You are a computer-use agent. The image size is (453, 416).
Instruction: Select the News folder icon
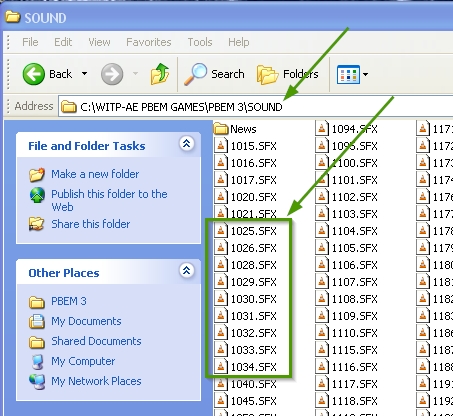pyautogui.click(x=220, y=129)
